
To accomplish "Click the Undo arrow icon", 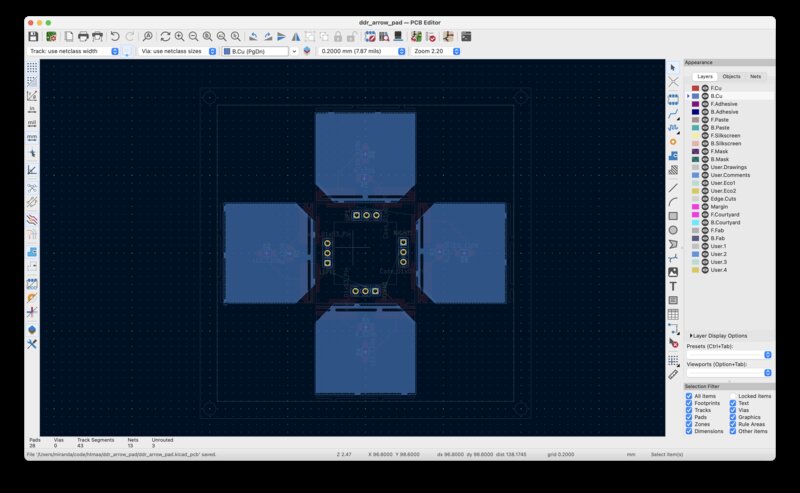I will (115, 36).
